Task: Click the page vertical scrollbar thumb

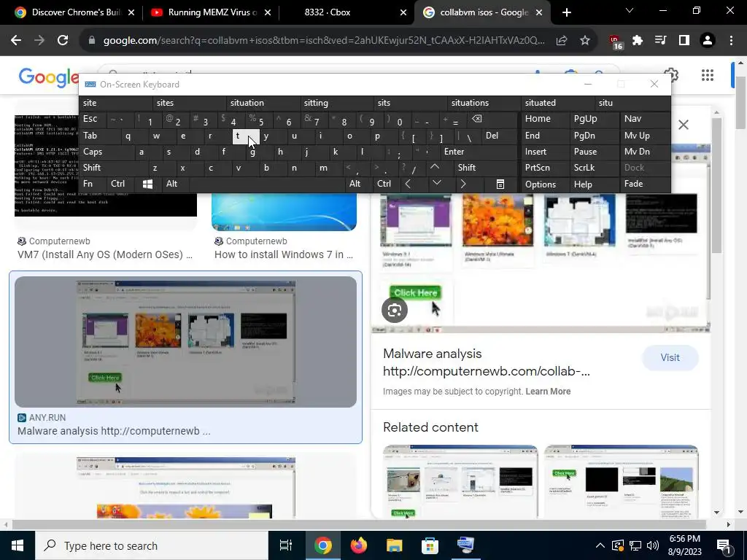Action: (740, 101)
